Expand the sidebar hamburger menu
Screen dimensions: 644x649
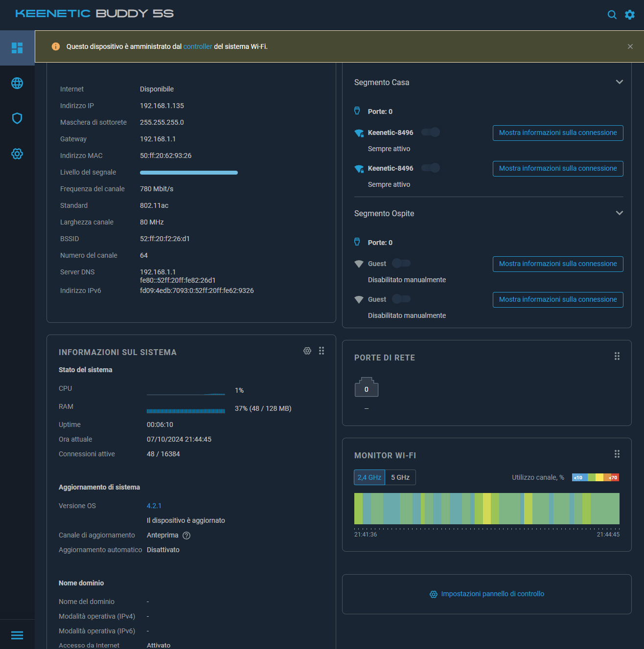click(x=17, y=635)
